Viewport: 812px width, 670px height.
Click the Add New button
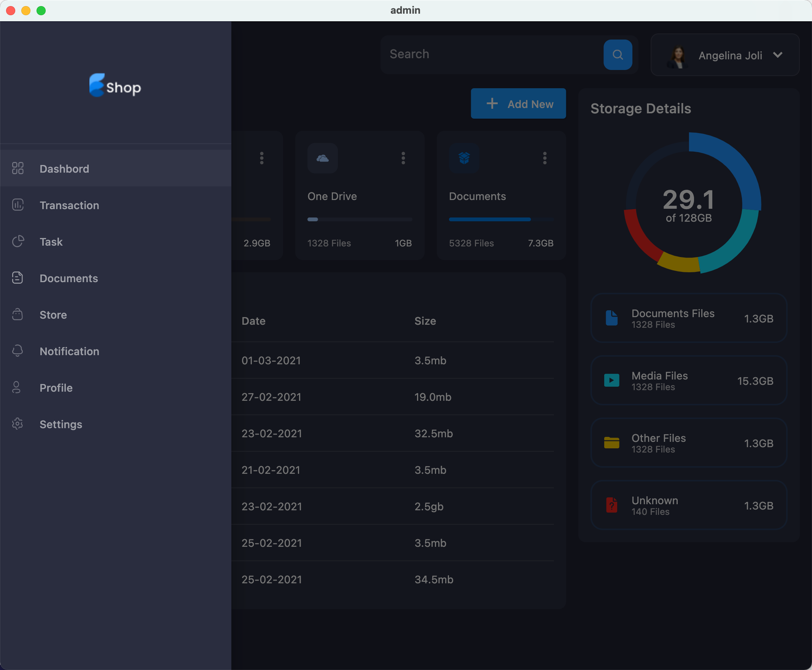click(x=518, y=103)
